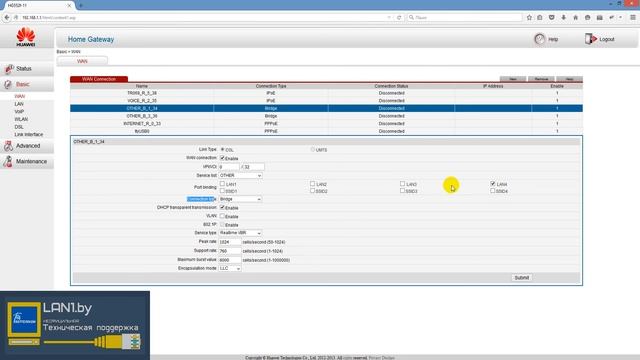640x360 pixels.
Task: Switch to the WAN tab
Action: [x=82, y=61]
